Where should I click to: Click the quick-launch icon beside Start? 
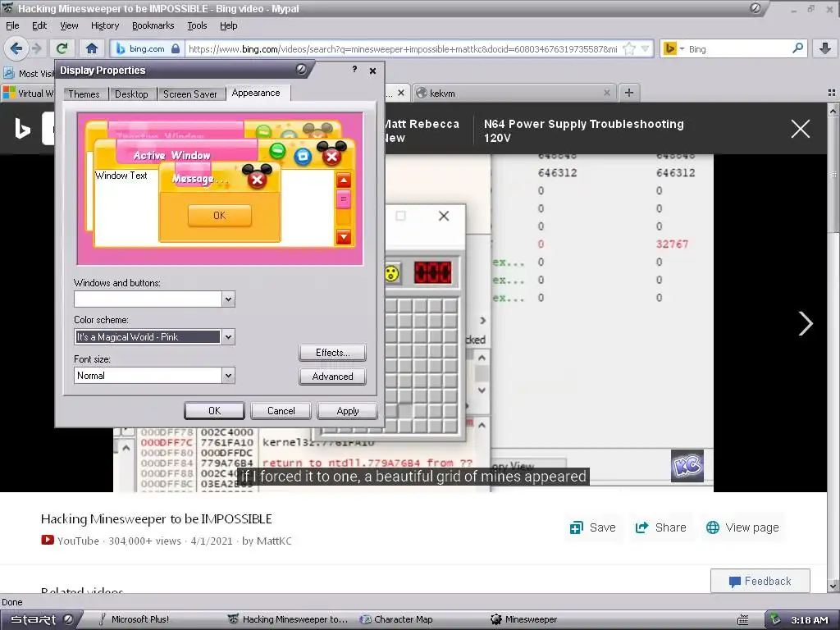tap(69, 619)
